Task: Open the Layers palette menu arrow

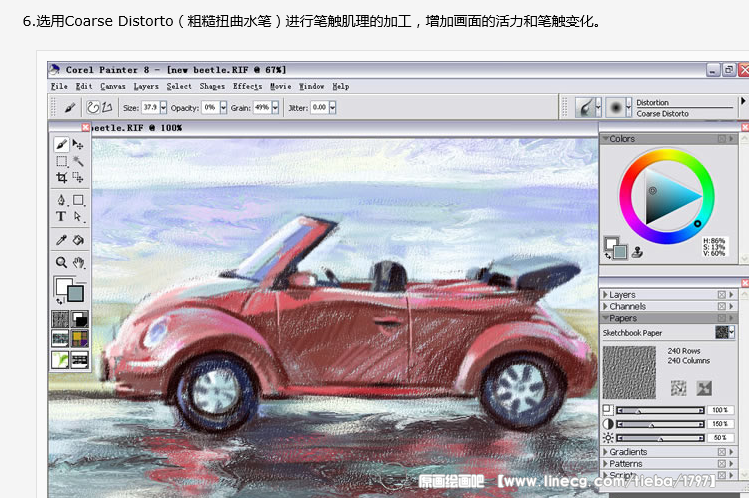Action: click(x=731, y=295)
